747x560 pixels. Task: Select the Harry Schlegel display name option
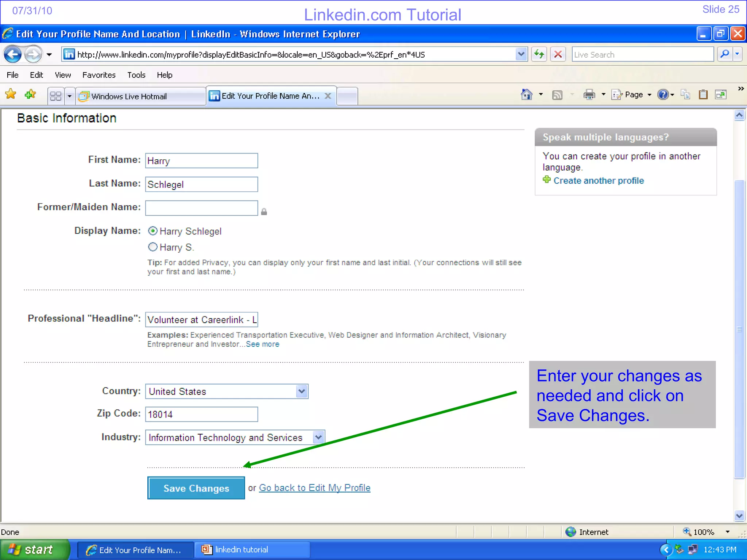[153, 231]
